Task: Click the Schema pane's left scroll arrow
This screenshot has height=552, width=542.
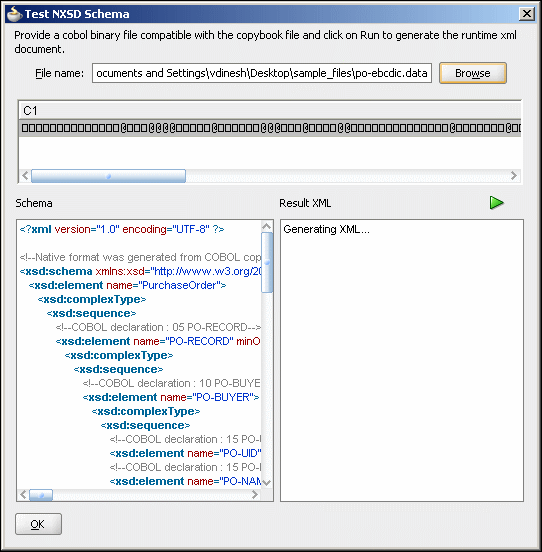Action: point(23,495)
